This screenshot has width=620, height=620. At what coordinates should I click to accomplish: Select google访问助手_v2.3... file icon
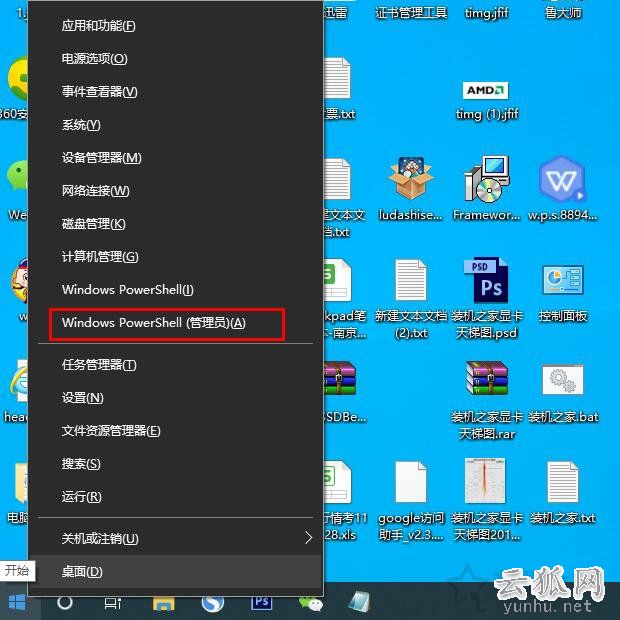[411, 482]
